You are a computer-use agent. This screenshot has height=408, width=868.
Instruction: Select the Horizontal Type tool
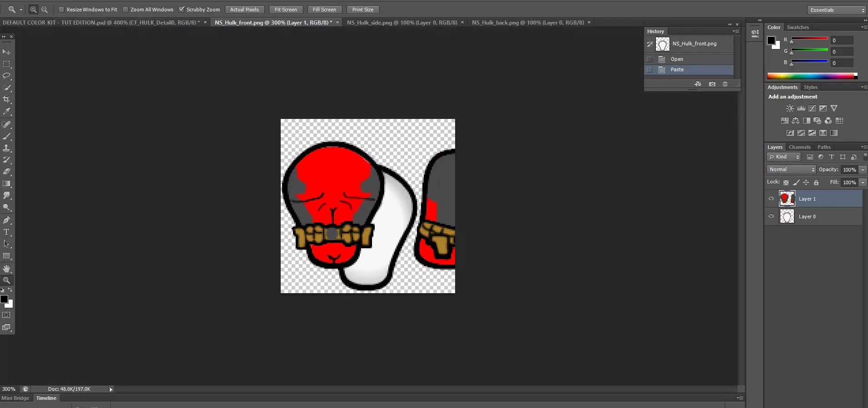coord(6,232)
